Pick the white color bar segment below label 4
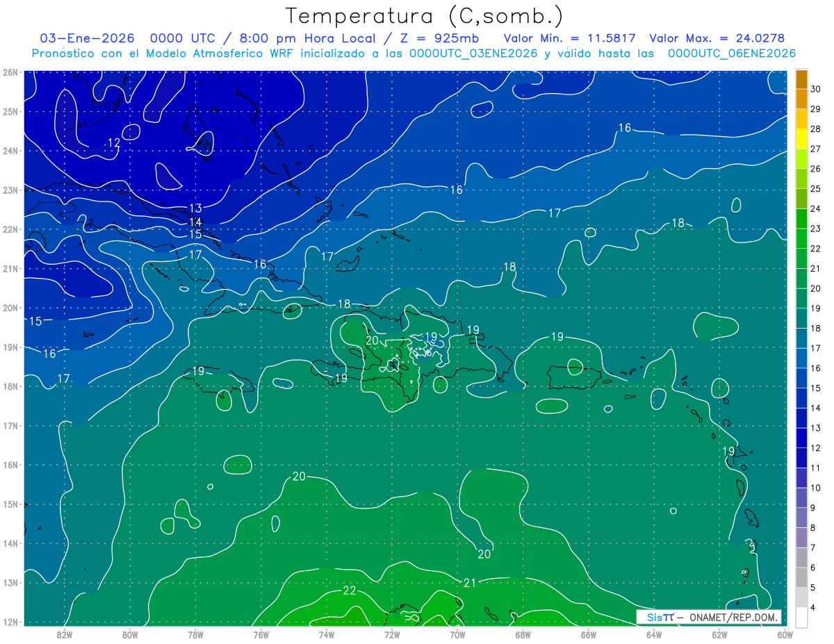 (801, 617)
